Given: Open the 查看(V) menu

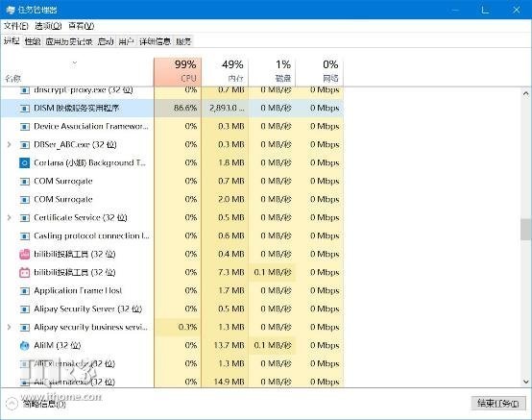Looking at the screenshot, I should click(x=81, y=26).
